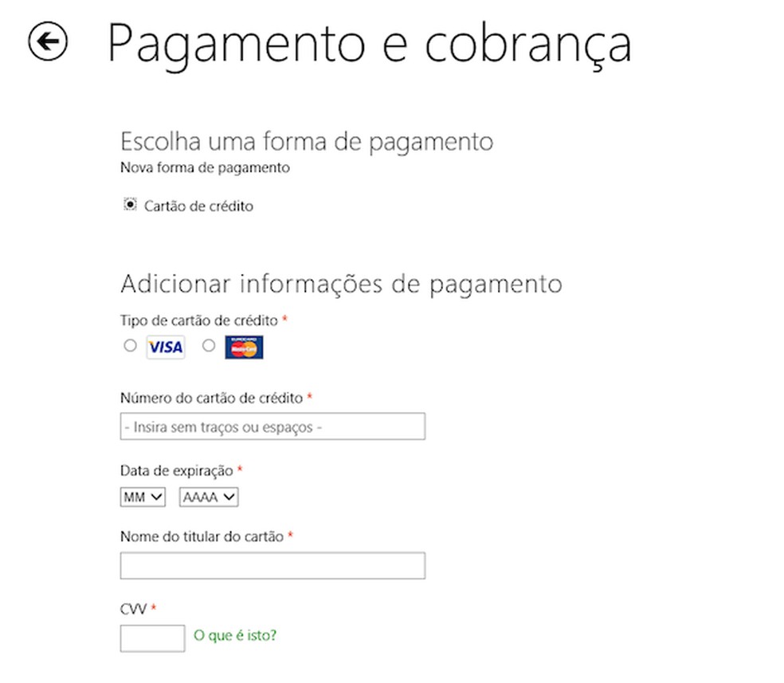Click the Adicionar informações de pagamento heading

point(341,284)
